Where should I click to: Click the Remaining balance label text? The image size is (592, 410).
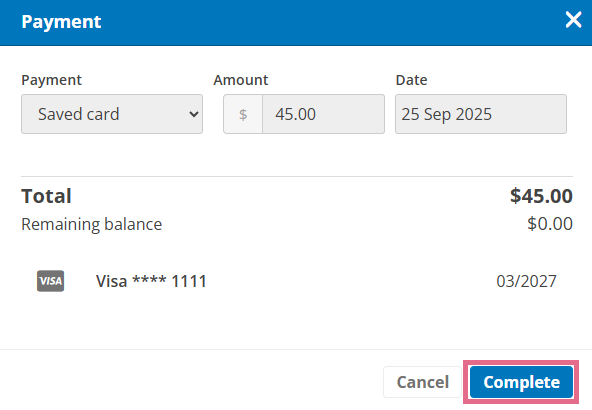(91, 224)
